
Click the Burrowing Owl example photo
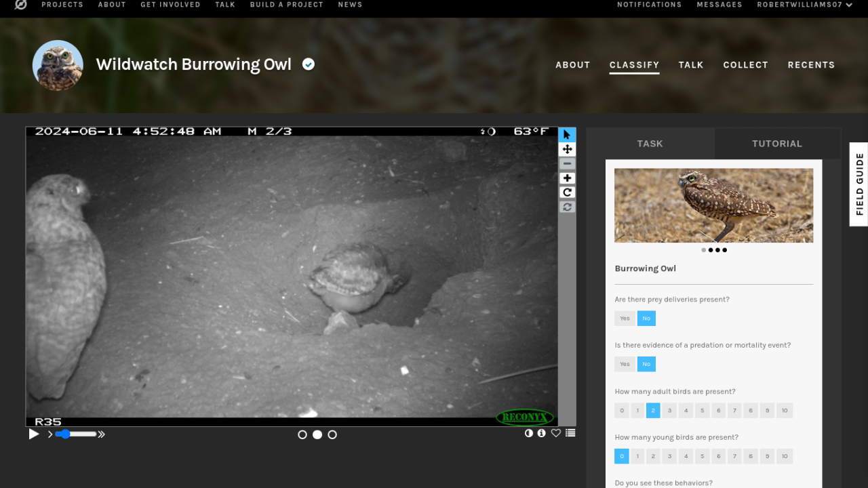pyautogui.click(x=714, y=205)
